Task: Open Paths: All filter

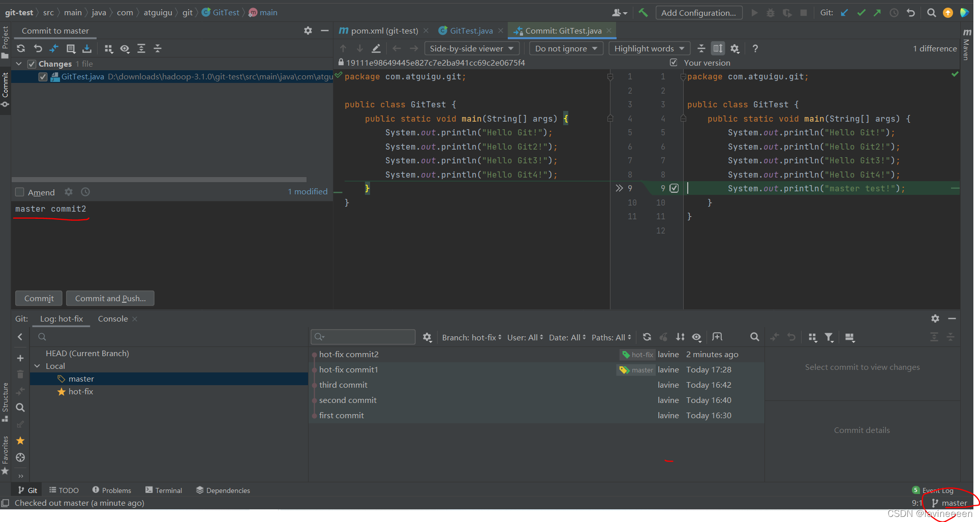Action: point(611,337)
